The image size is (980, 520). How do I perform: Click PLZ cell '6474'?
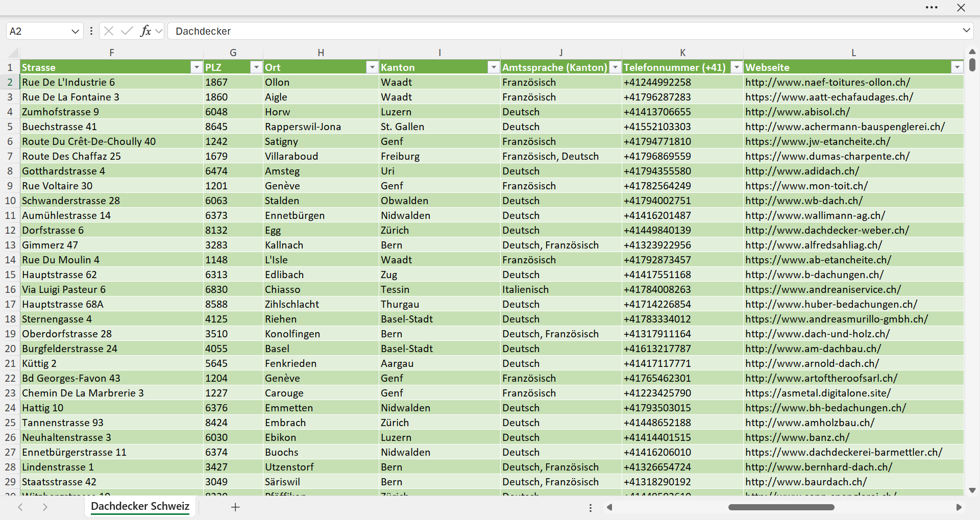(233, 171)
